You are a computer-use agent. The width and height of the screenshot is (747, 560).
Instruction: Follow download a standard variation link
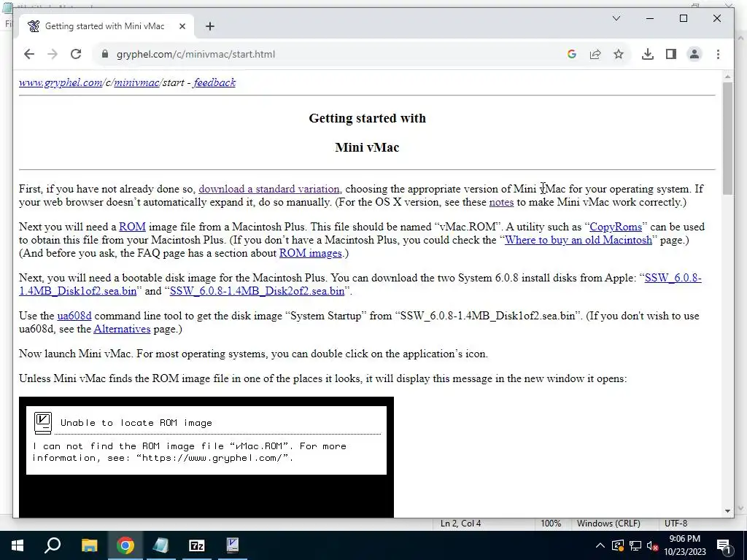(x=269, y=189)
